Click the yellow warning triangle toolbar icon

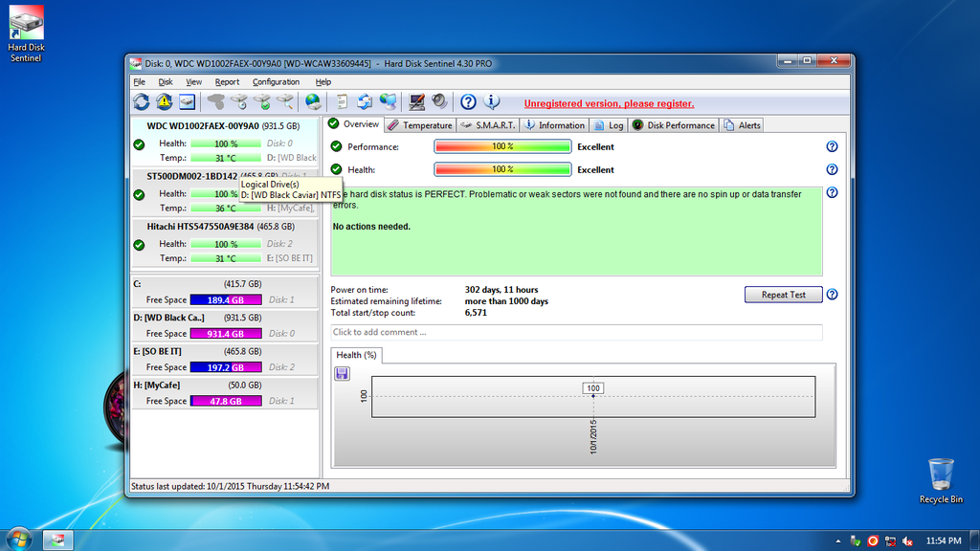(165, 101)
